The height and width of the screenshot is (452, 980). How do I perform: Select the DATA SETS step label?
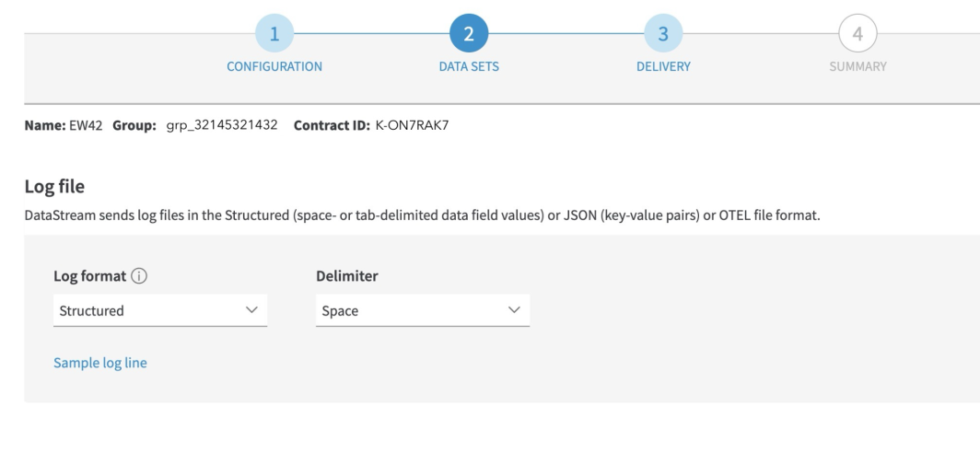point(469,66)
